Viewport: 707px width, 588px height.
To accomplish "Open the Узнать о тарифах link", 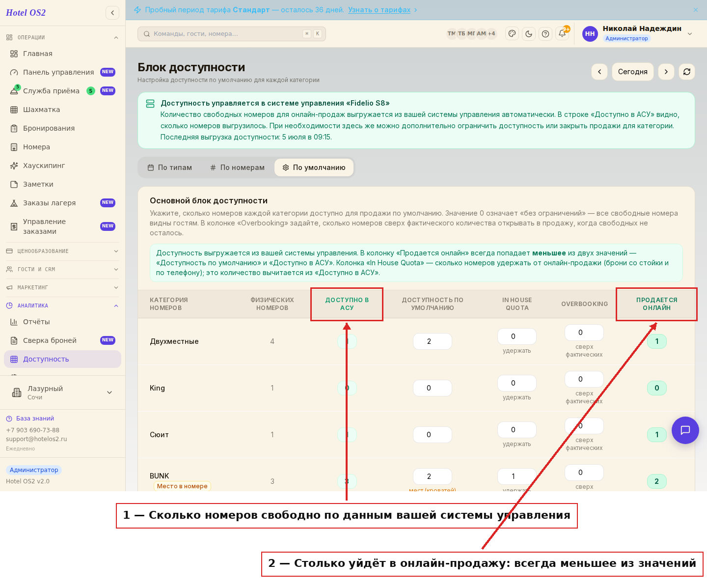I will tap(379, 10).
